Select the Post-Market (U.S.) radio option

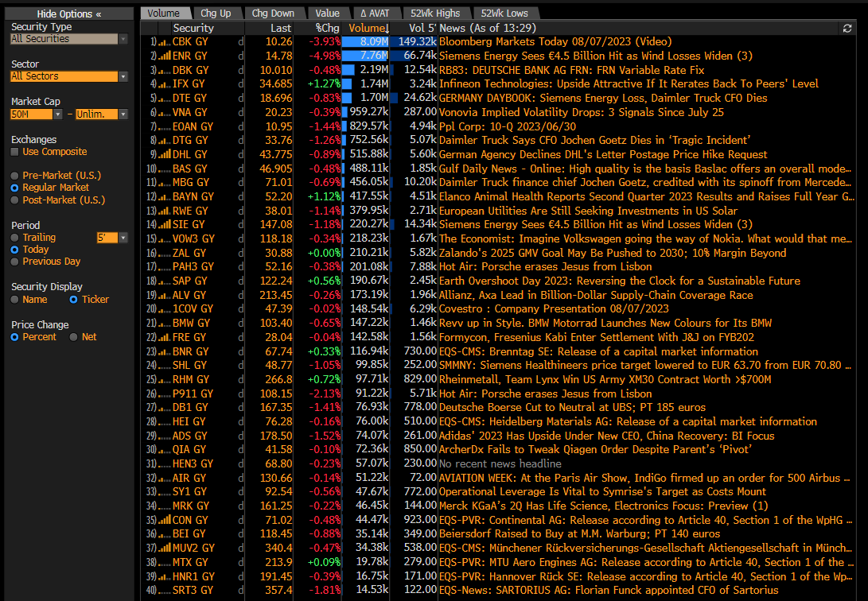pyautogui.click(x=15, y=200)
